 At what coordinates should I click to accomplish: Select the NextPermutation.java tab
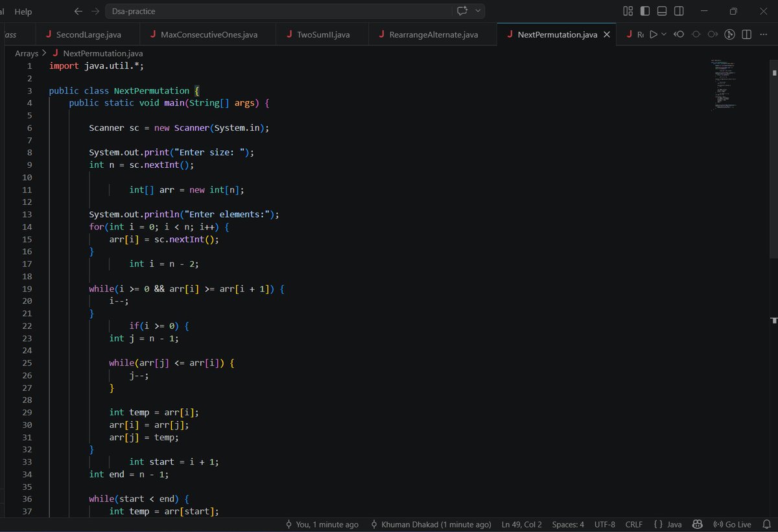pos(557,34)
